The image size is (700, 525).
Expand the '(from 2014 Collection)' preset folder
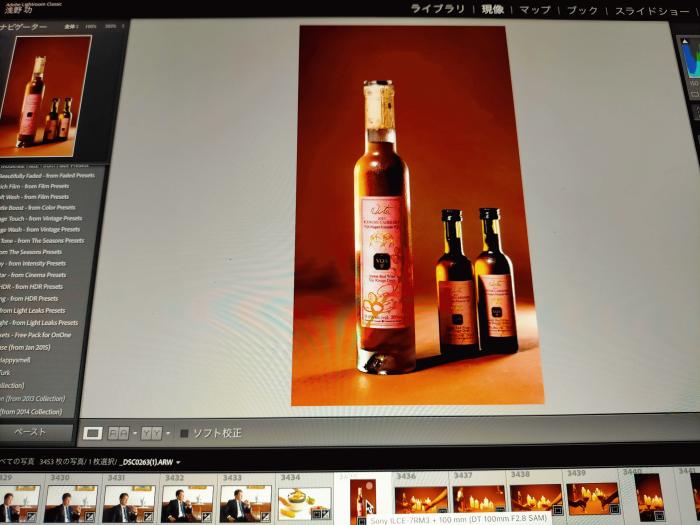point(31,412)
